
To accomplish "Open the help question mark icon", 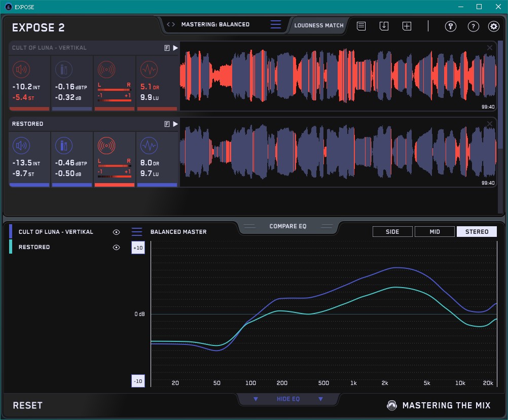I will click(473, 26).
